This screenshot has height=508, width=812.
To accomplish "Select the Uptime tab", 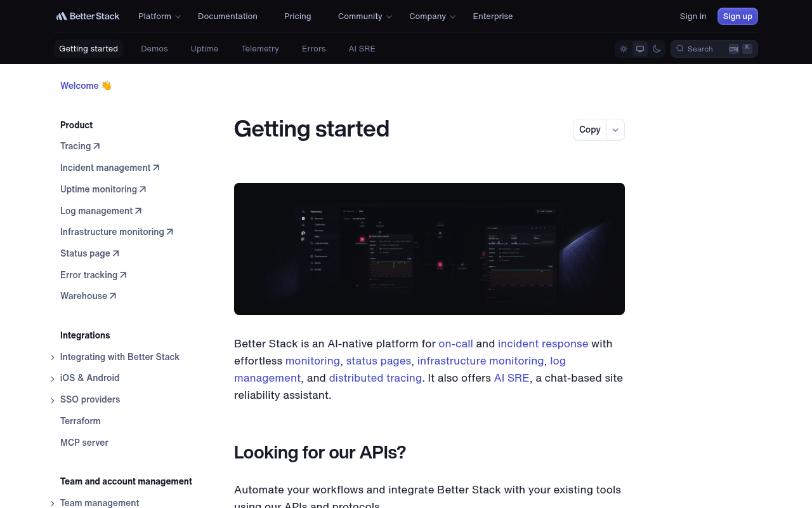I will click(x=204, y=49).
